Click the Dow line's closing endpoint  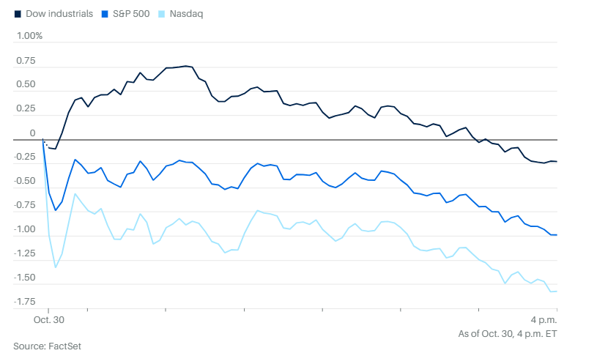click(x=557, y=161)
